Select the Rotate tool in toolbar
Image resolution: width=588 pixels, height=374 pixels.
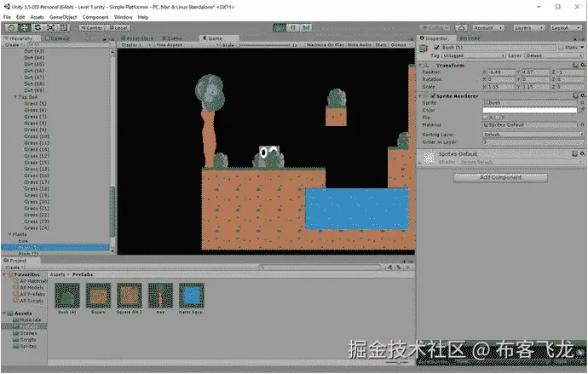pos(37,28)
